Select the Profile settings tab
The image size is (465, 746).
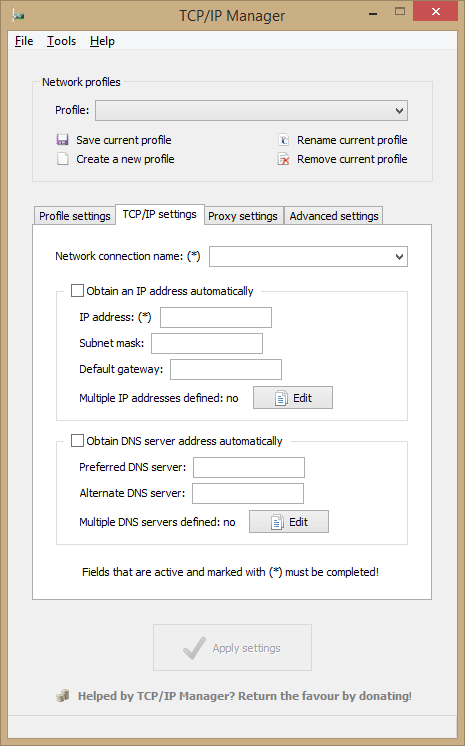tap(75, 216)
